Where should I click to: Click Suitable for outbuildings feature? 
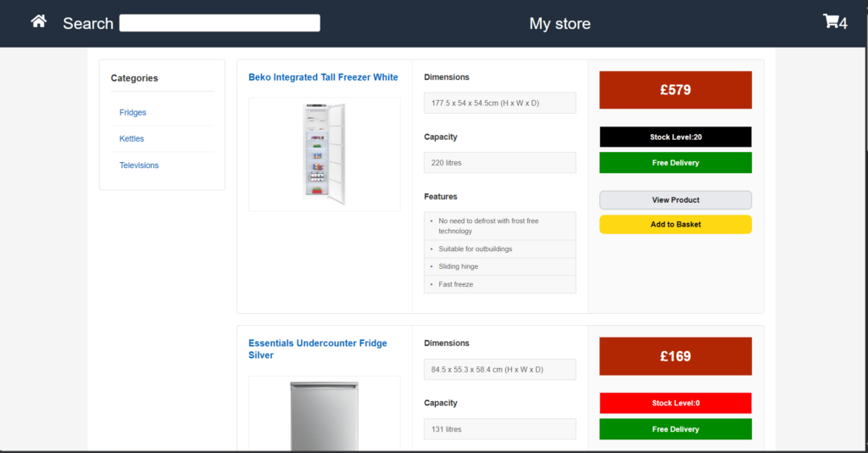pyautogui.click(x=475, y=249)
